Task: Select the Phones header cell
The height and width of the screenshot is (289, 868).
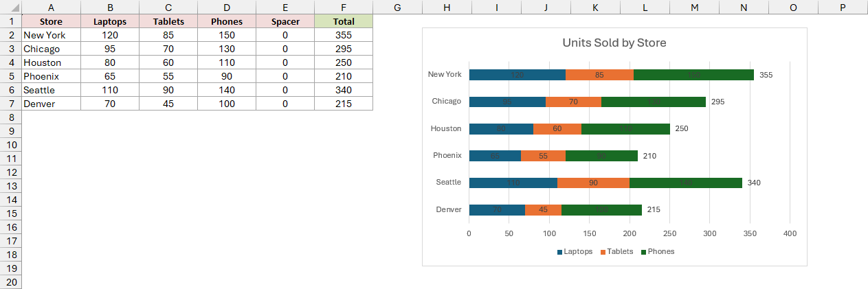Action: (x=227, y=21)
